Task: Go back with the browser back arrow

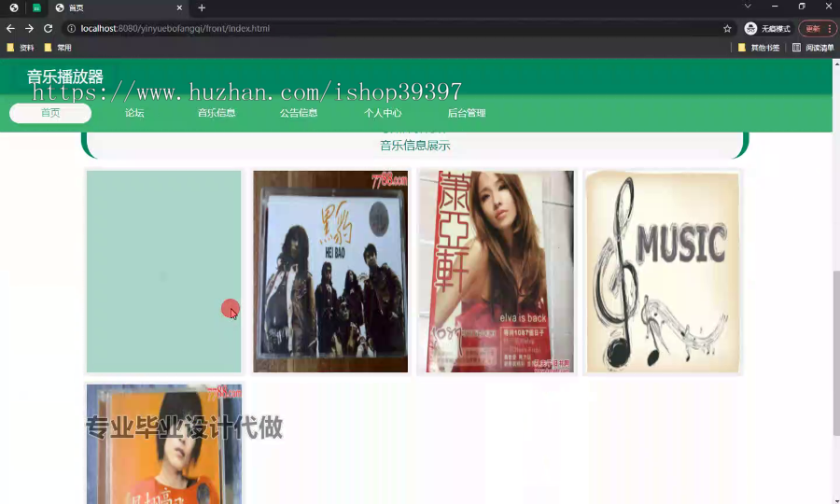Action: click(10, 28)
